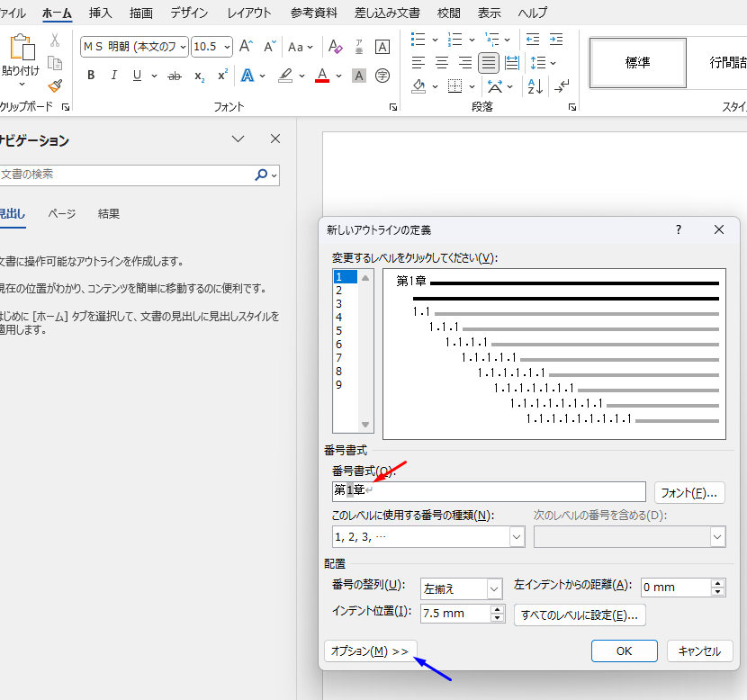The height and width of the screenshot is (700, 747).
Task: Click the Borders icon
Action: click(455, 86)
